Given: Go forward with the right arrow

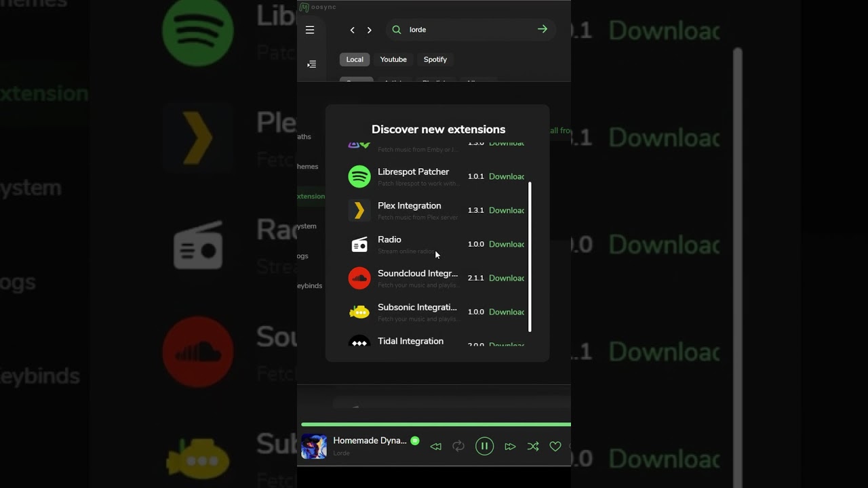Looking at the screenshot, I should (369, 30).
